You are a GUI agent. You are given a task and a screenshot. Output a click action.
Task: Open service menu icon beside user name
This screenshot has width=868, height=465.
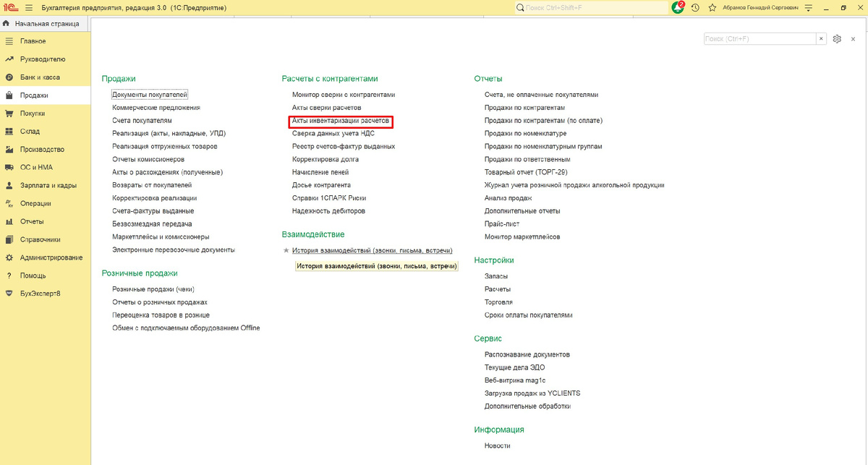point(809,7)
